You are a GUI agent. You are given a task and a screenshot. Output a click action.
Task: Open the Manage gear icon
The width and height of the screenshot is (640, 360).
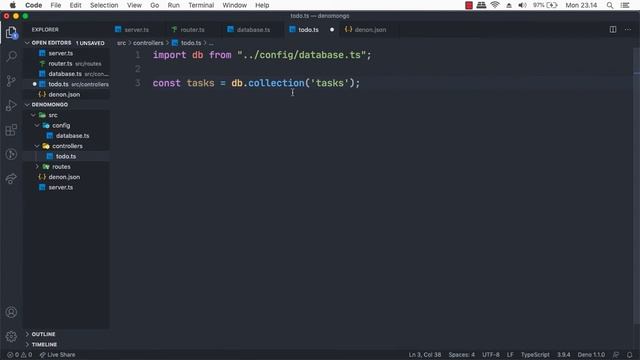(x=11, y=336)
